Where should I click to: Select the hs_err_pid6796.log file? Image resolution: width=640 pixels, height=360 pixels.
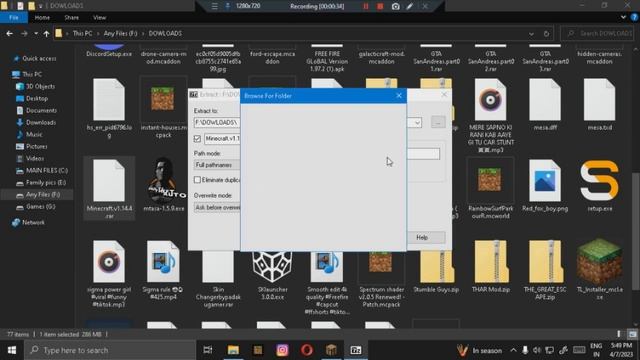pos(109,107)
